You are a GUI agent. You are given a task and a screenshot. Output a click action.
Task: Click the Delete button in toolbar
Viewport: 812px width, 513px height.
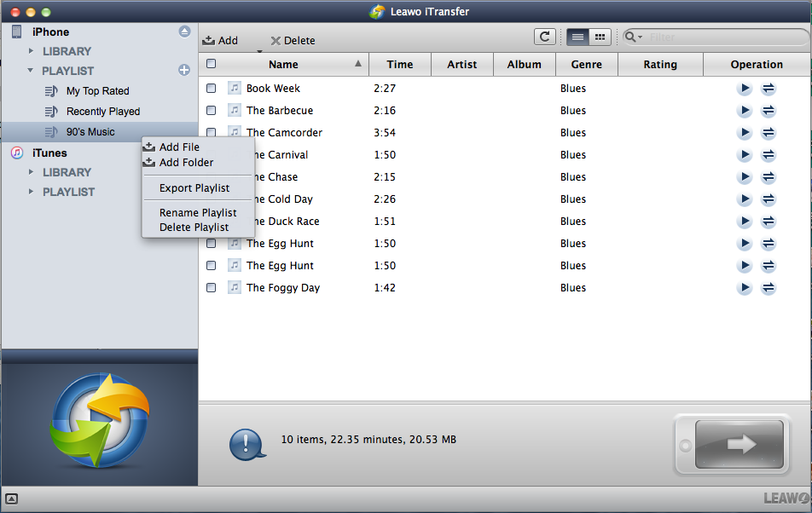(293, 40)
